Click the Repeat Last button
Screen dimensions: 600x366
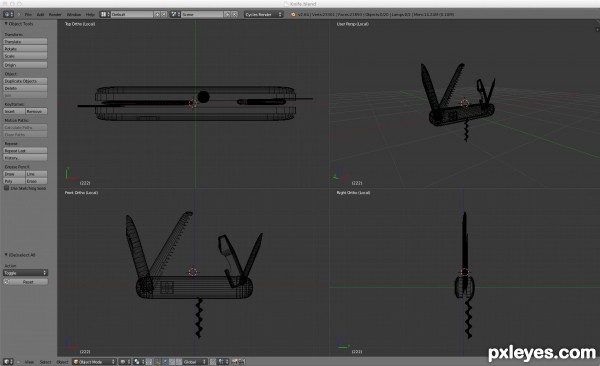coord(25,150)
